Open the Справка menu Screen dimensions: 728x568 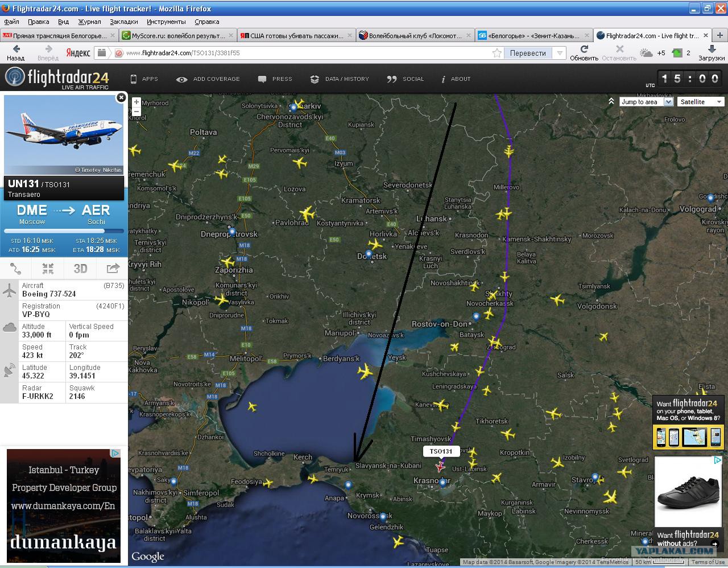tap(206, 22)
